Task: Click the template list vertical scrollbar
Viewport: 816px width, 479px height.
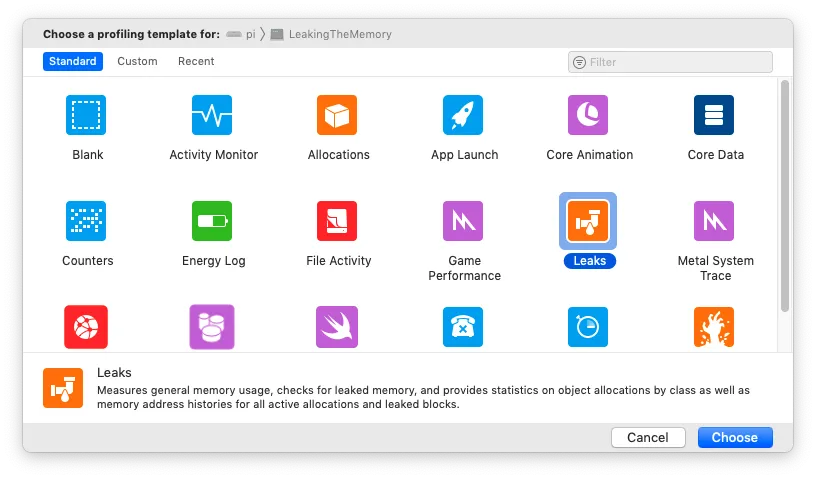Action: 785,196
